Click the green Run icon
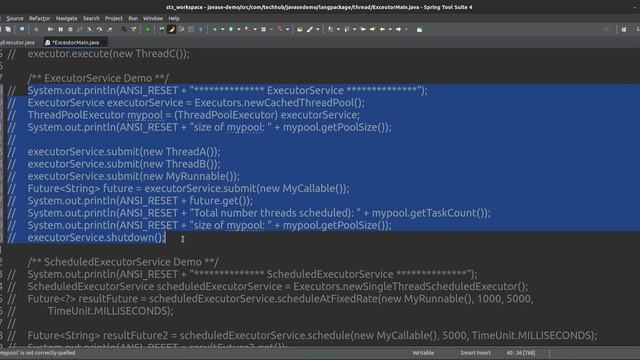640x360 pixels. [231, 29]
